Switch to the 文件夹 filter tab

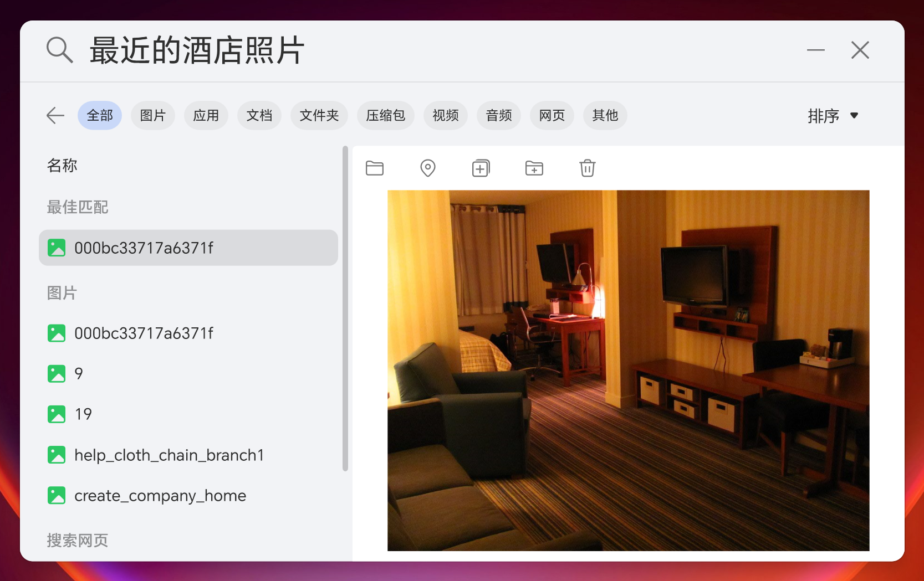click(x=319, y=115)
